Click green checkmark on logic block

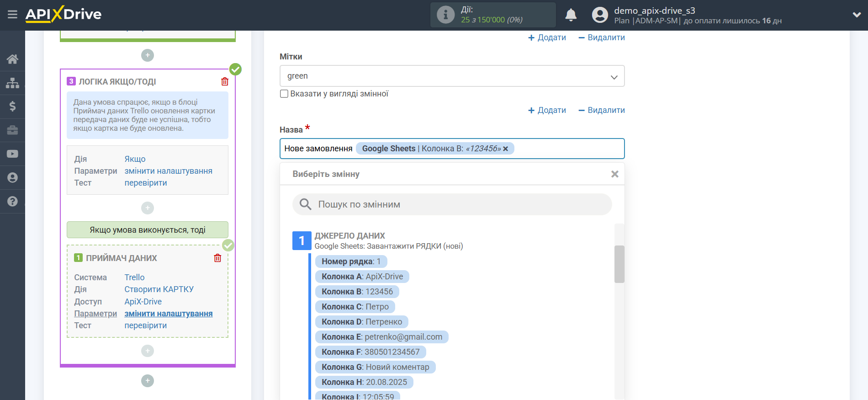(x=235, y=69)
